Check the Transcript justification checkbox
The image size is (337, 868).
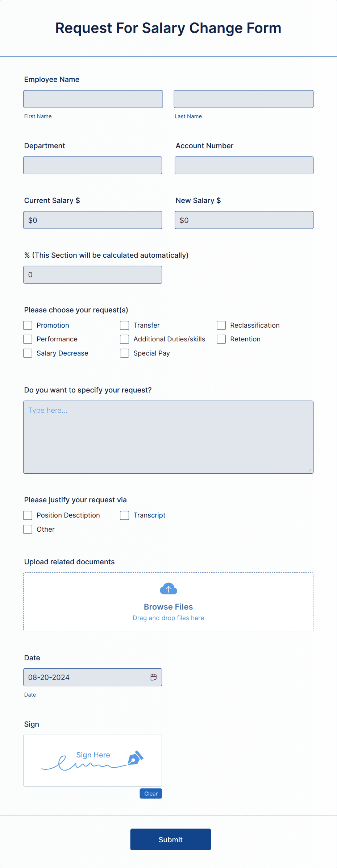(124, 515)
